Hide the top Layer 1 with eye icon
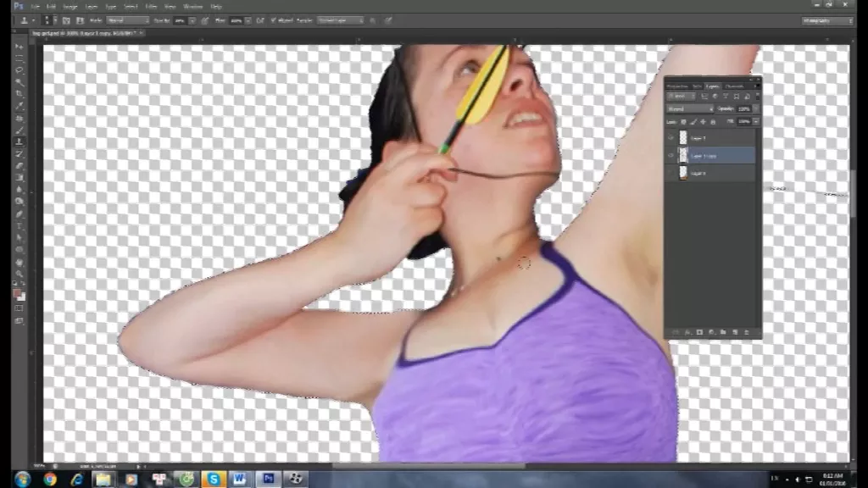The height and width of the screenshot is (488, 868). click(x=671, y=138)
